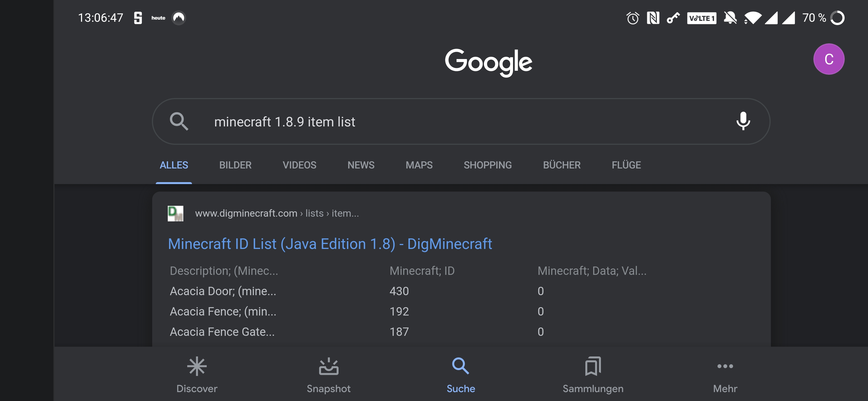The image size is (868, 401).
Task: Tap the search magnifier icon in search bar
Action: coord(179,121)
